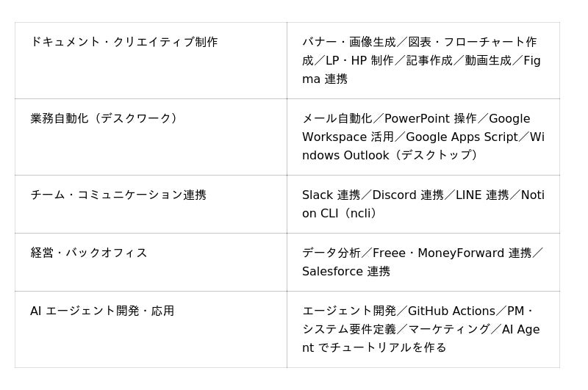
Task: Click the 動画生成 text
Action: (x=487, y=60)
